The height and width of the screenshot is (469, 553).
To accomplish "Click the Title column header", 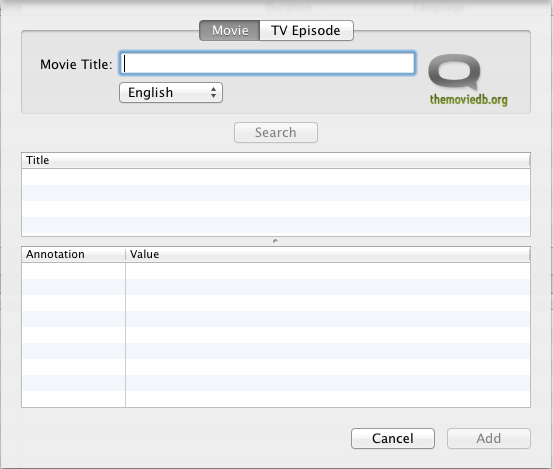I will [x=276, y=160].
